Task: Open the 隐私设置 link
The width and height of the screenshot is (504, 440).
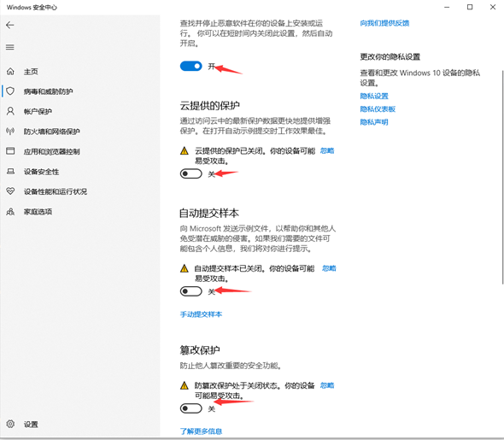Action: [x=374, y=96]
